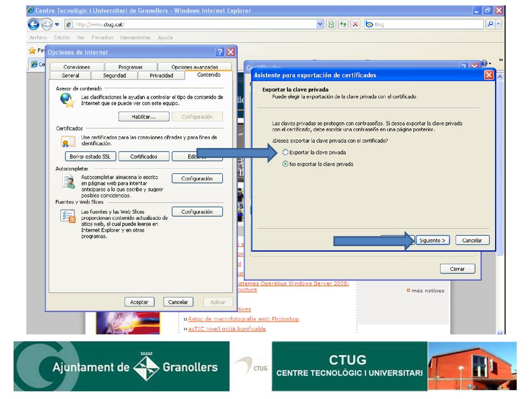This screenshot has width=532, height=399.
Task: Click the help question mark in Opciones de Internet
Action: 220,52
